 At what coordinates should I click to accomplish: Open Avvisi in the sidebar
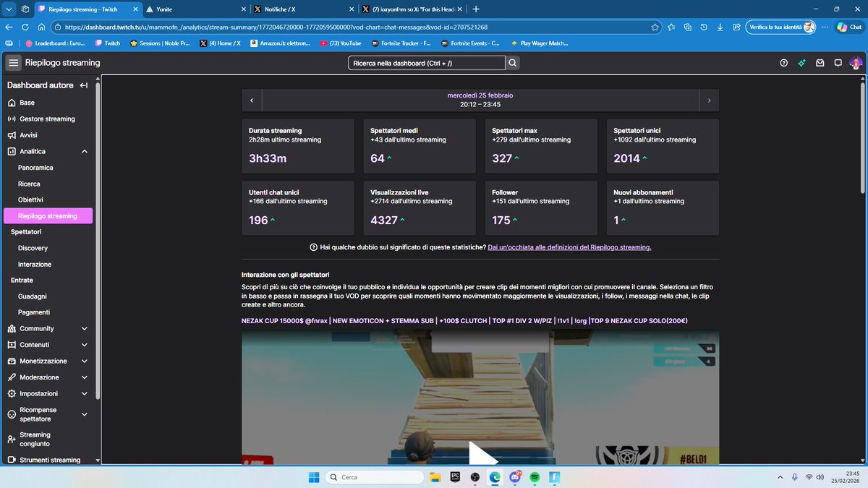[48, 135]
